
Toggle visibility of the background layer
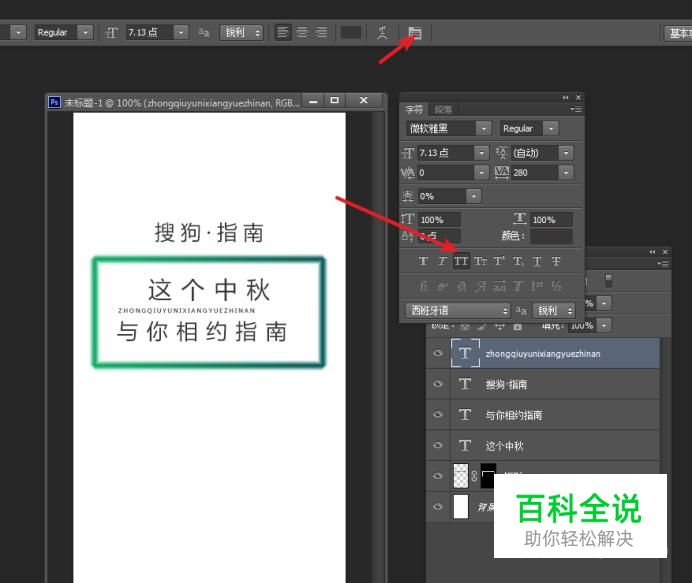[x=438, y=506]
